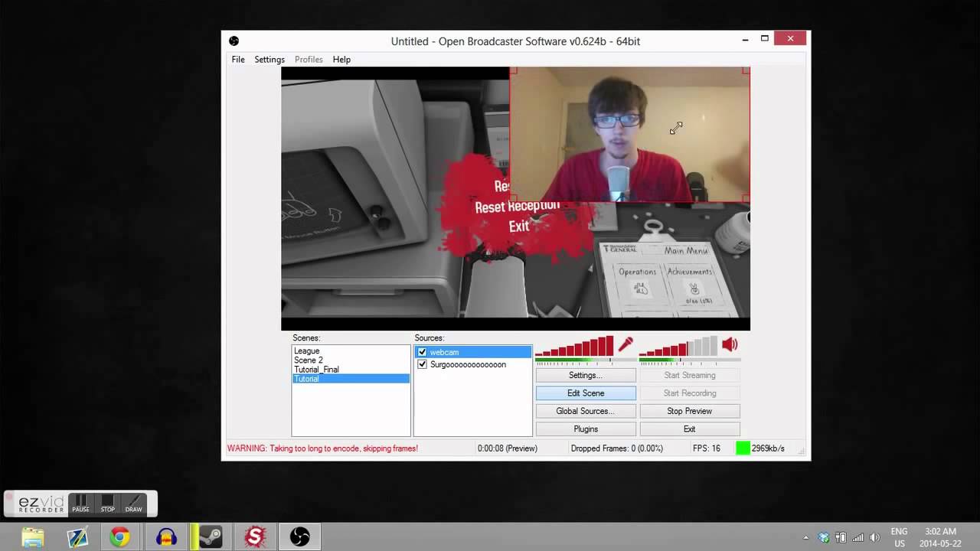Uncheck the Surgoooooooooooon source checkbox
The height and width of the screenshot is (551, 980).
[x=422, y=364]
